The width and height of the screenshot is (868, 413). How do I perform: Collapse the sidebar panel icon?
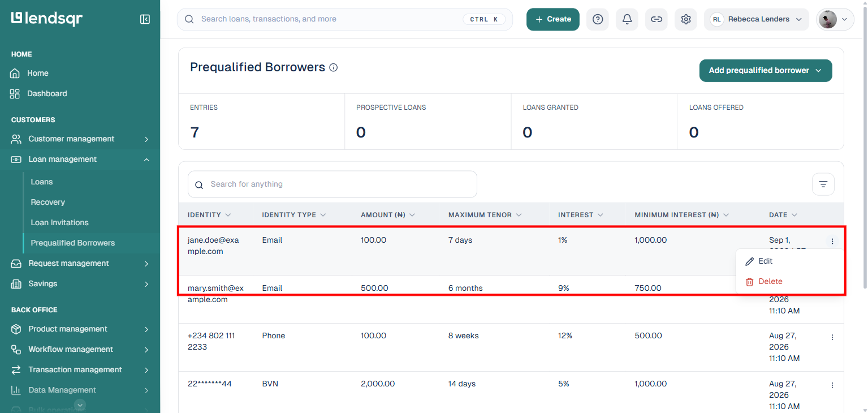(x=145, y=19)
